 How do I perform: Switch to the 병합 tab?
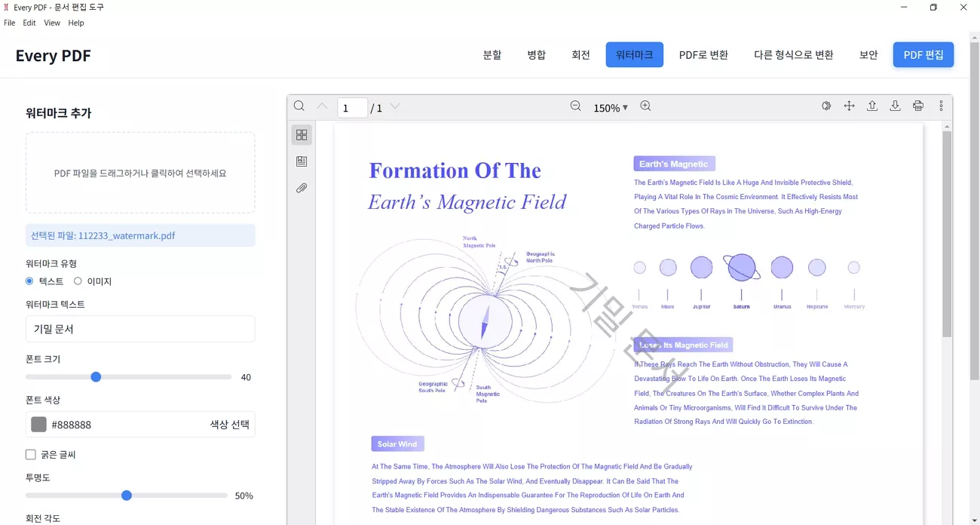click(537, 55)
